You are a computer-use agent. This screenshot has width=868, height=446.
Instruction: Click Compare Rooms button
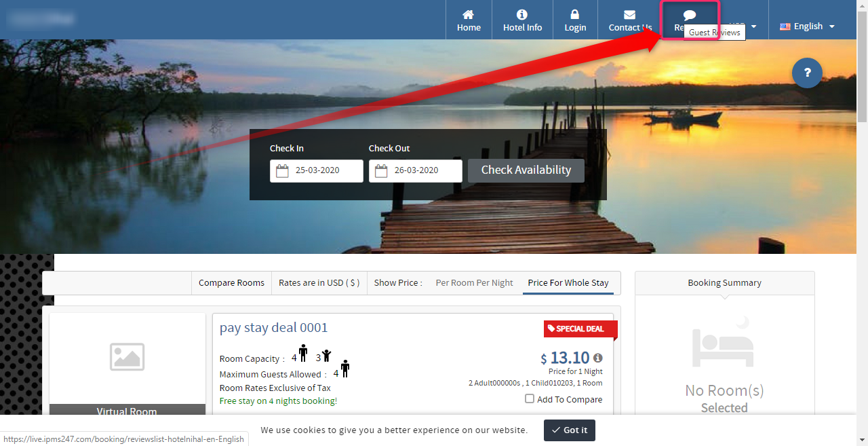point(231,283)
